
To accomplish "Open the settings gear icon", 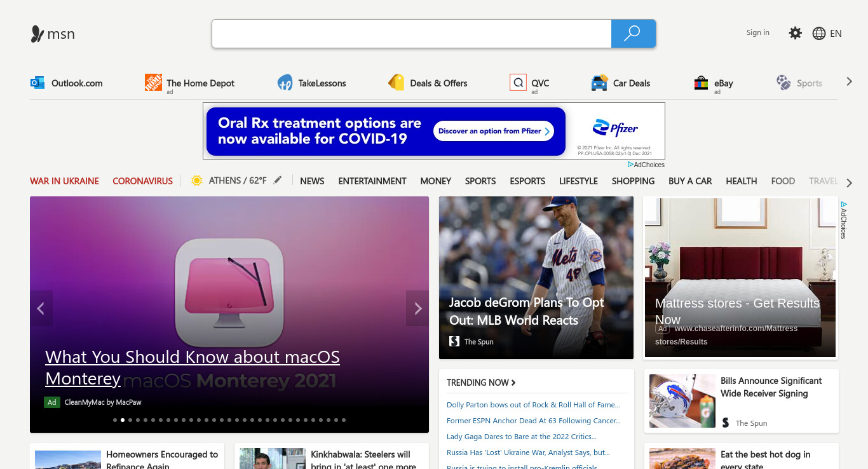I will click(795, 33).
